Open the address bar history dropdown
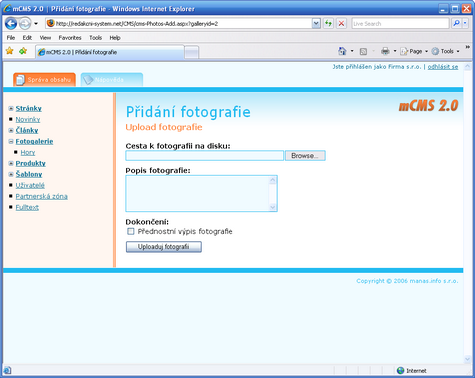 (x=316, y=24)
